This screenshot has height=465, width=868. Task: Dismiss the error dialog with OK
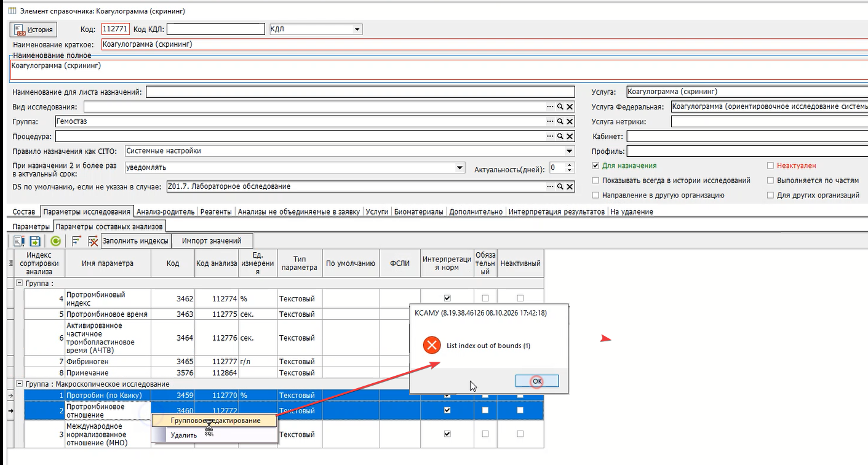(x=537, y=381)
